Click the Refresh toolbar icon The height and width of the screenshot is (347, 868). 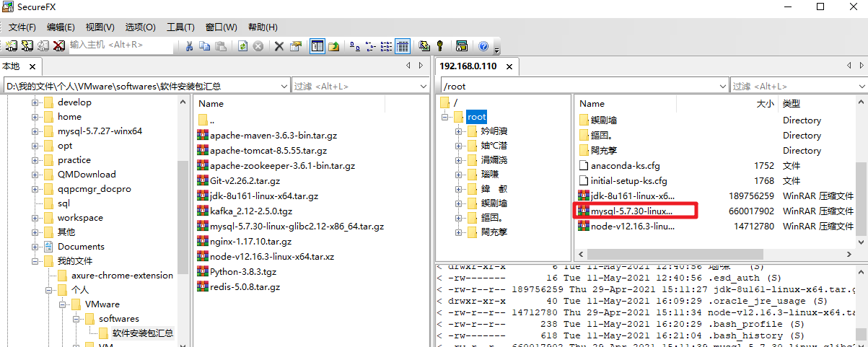tap(243, 46)
